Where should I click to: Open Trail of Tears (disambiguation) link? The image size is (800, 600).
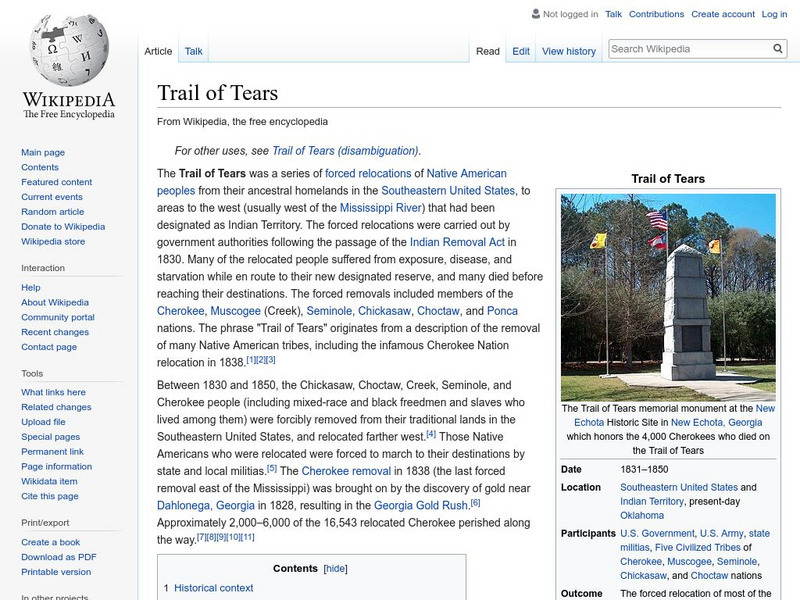pos(345,151)
